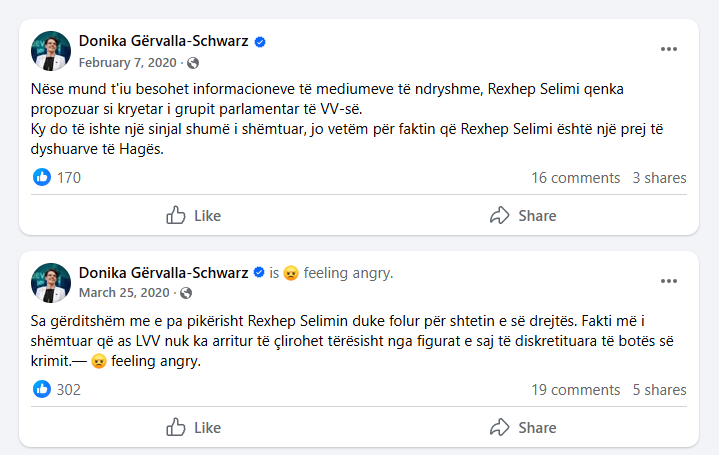
Task: Click the public globe icon beside March 25, 2020
Action: (x=183, y=293)
